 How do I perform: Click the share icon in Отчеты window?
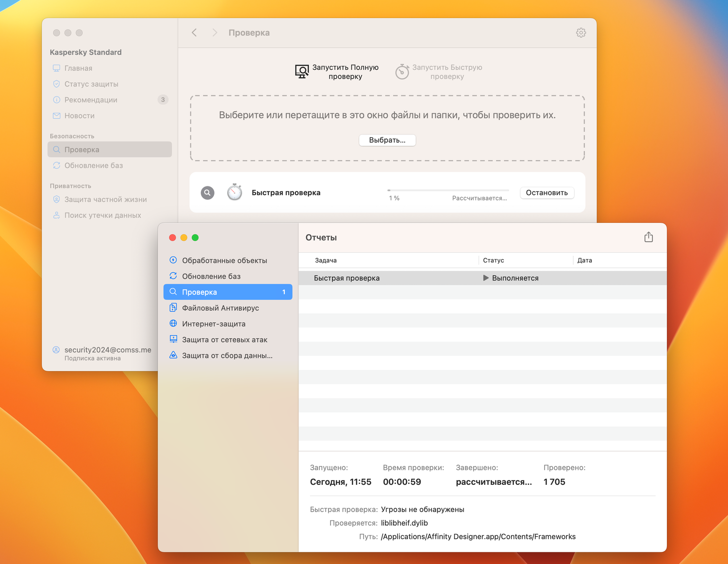pyautogui.click(x=648, y=237)
